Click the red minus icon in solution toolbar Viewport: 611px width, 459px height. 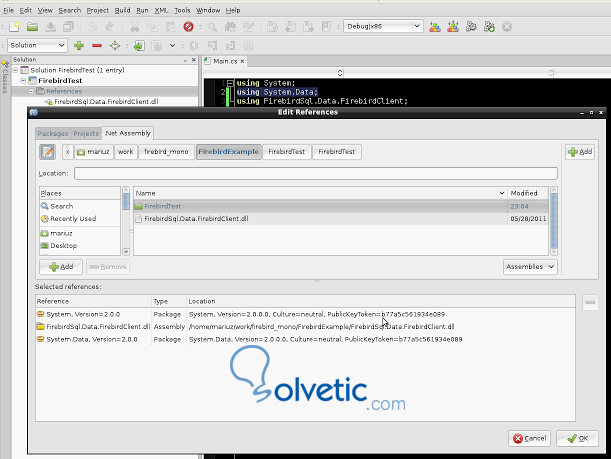point(97,46)
